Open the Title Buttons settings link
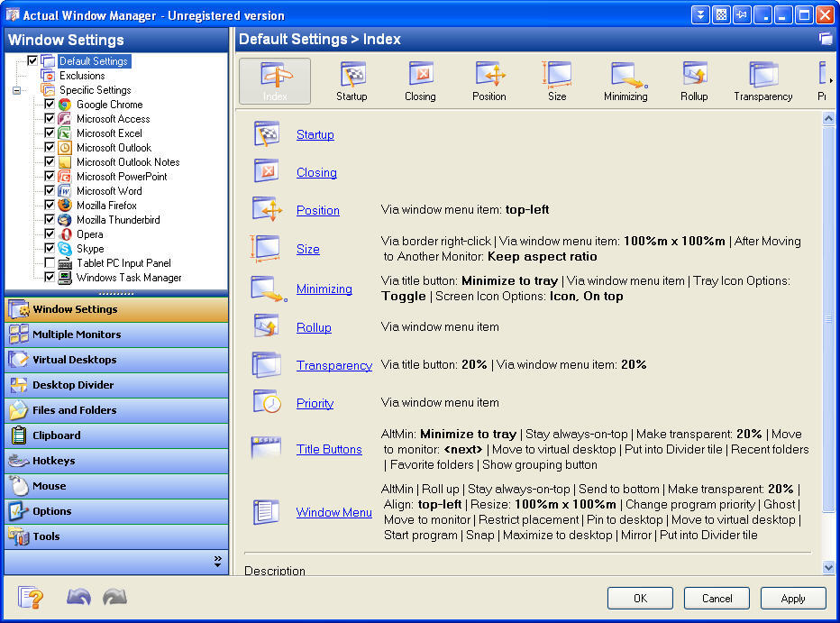 pos(330,449)
